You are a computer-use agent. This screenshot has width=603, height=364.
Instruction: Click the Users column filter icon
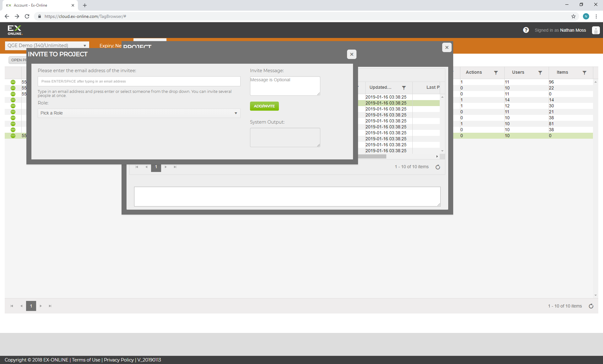(x=540, y=72)
